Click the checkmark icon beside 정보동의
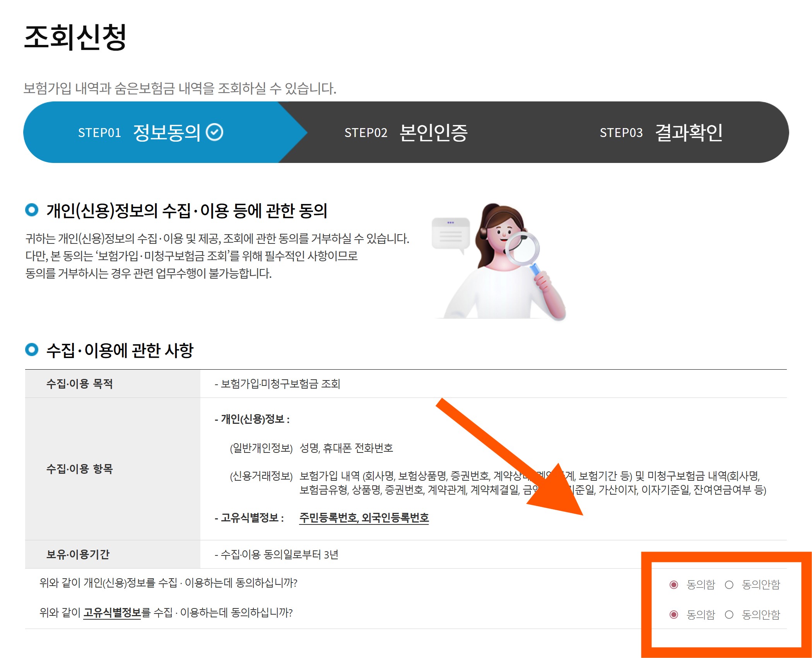This screenshot has height=658, width=812. 214,132
